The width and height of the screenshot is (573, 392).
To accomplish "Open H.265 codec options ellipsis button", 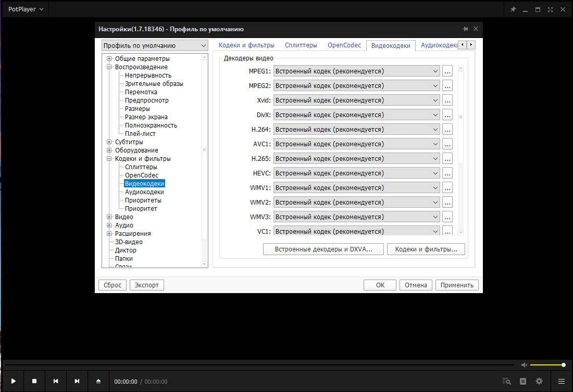I will (447, 159).
